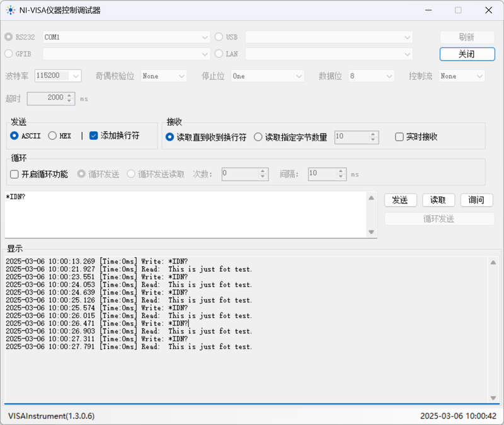Click the 发送 send button
504x425 pixels.
click(x=400, y=200)
